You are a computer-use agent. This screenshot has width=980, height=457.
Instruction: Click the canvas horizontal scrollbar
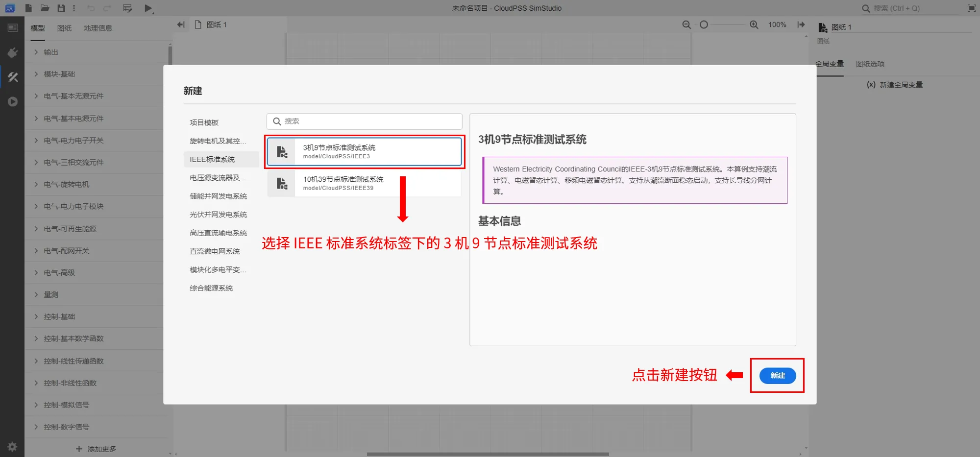pyautogui.click(x=488, y=454)
